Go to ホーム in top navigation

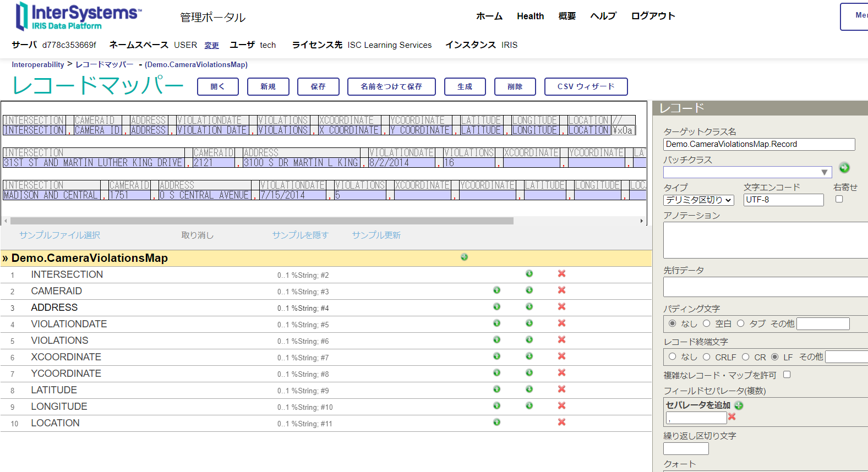pyautogui.click(x=489, y=17)
